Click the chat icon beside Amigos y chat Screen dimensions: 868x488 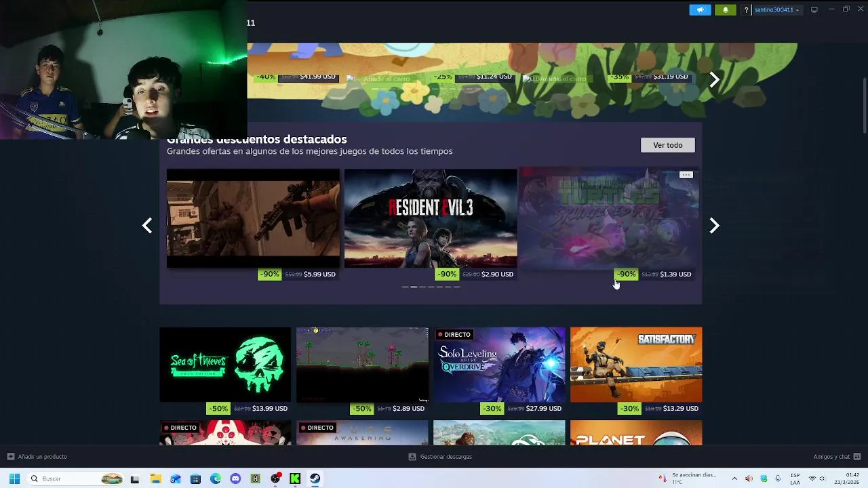point(857,457)
